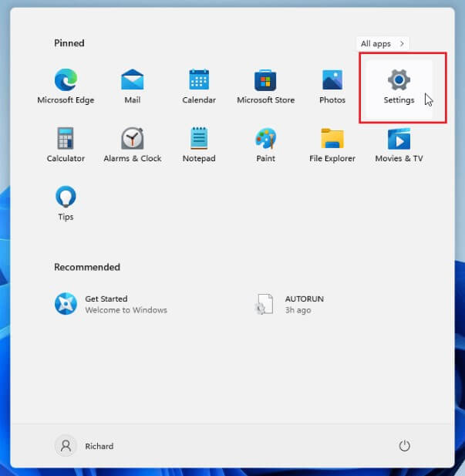Launch the Mail app
This screenshot has width=465, height=476.
click(133, 86)
